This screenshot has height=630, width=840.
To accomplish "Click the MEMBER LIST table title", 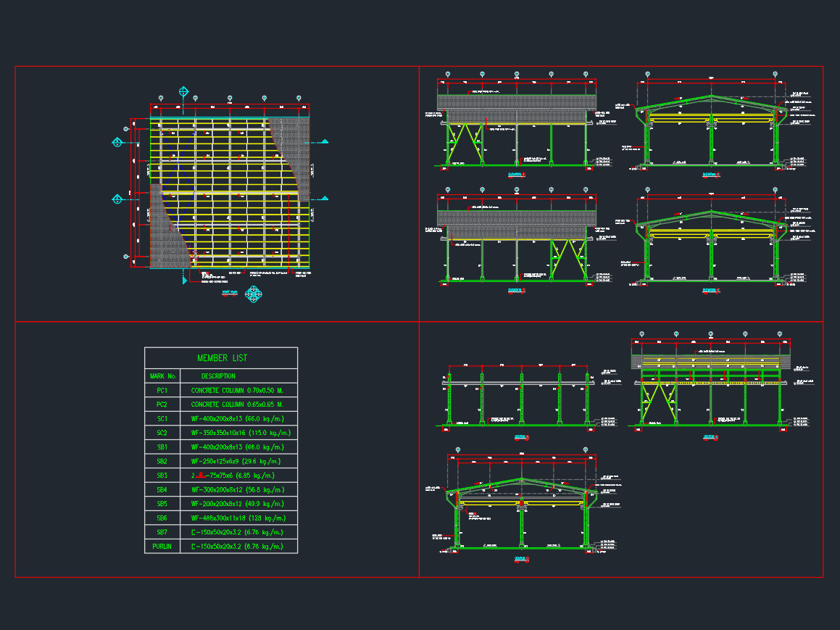I will click(222, 357).
